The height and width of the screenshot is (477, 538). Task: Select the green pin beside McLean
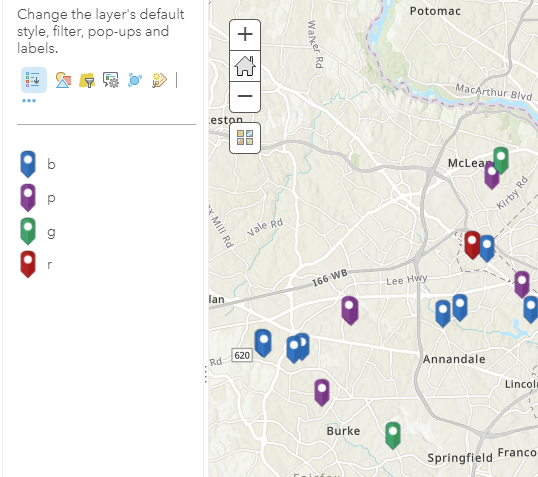tap(501, 161)
